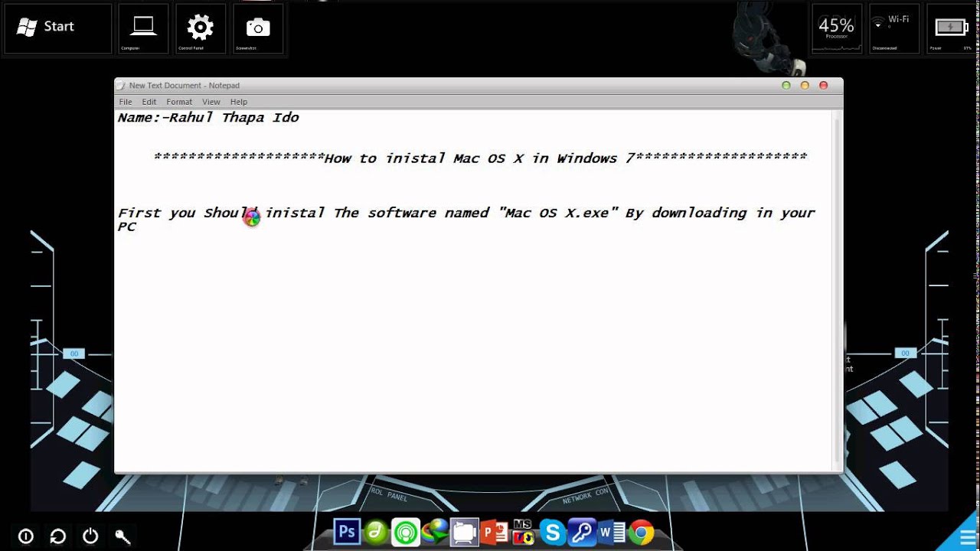The width and height of the screenshot is (980, 551).
Task: Click the shutdown power icon
Action: click(x=90, y=536)
